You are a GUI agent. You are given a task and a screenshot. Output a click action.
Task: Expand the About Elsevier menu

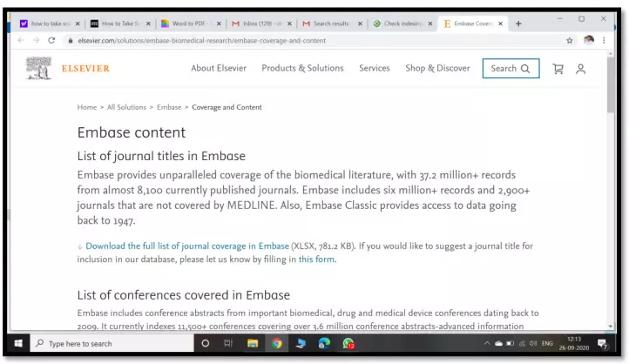click(219, 69)
